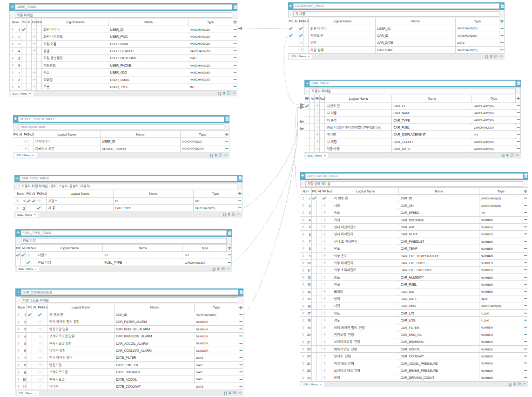Collapse CARGROUP_TABLE using the chevron arrow

pos(501,56)
